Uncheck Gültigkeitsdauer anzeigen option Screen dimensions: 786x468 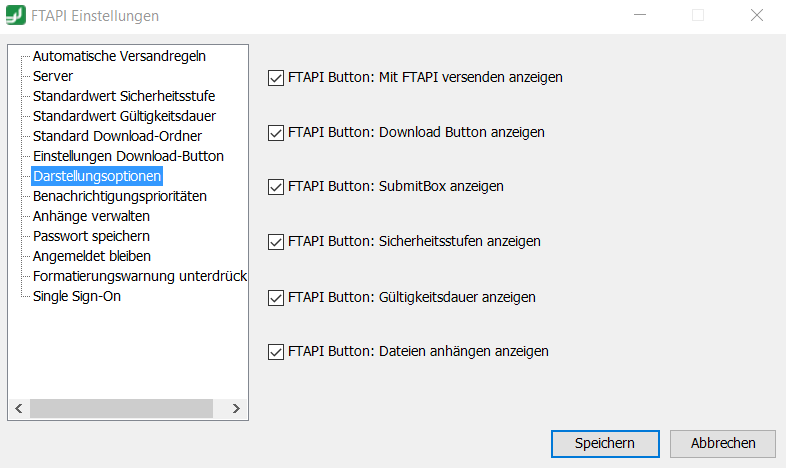(276, 298)
